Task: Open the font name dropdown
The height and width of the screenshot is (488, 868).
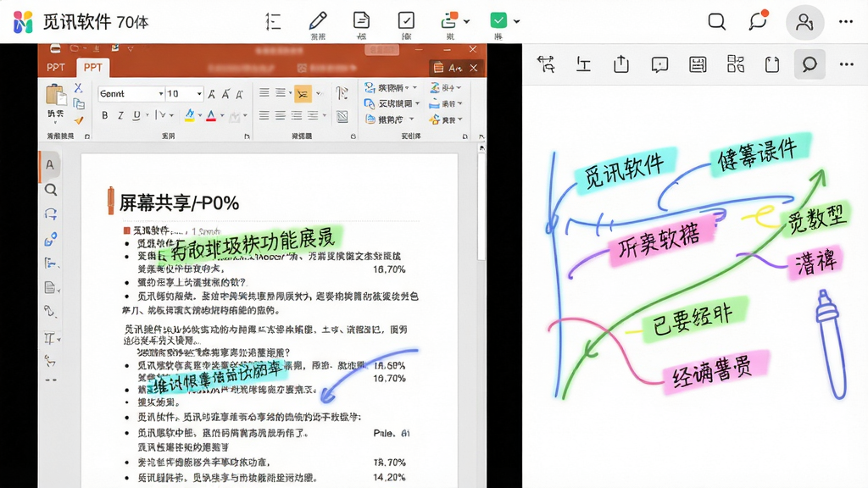Action: point(160,94)
